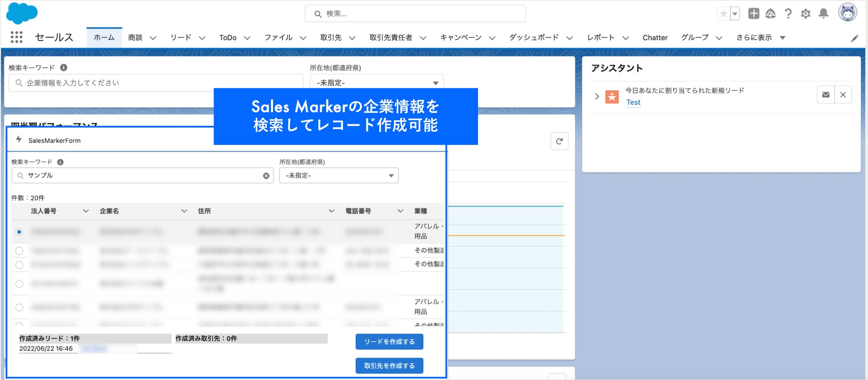Expand the さらに表示 menu

tap(761, 38)
